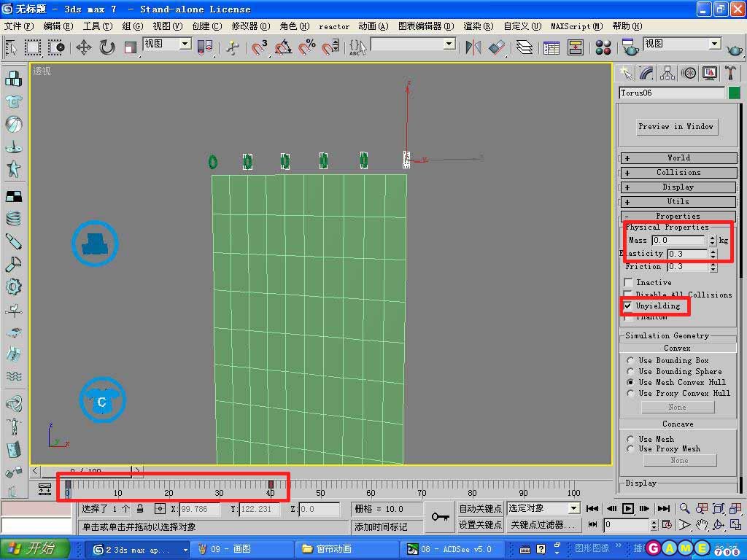Image resolution: width=747 pixels, height=560 pixels.
Task: Click the reactor Water icon
Action: pos(13,376)
